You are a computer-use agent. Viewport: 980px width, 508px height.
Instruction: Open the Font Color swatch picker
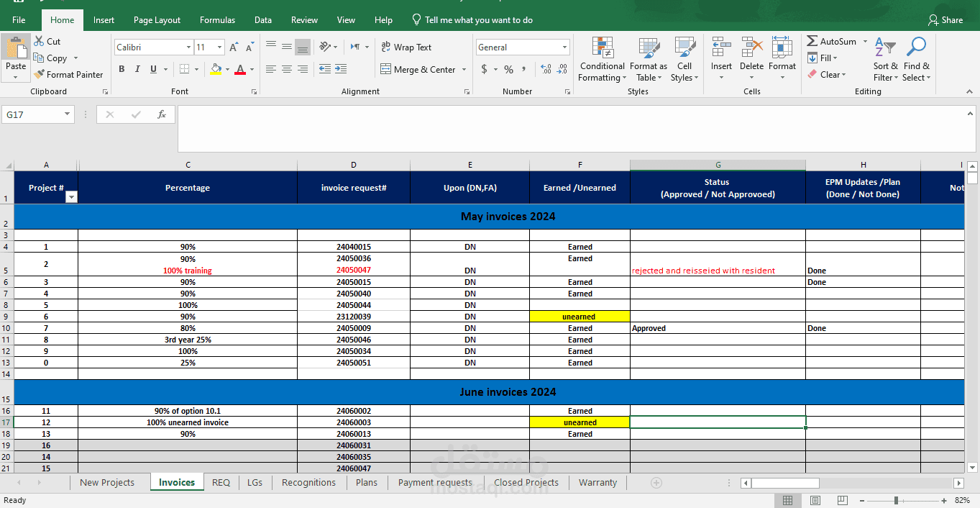click(250, 70)
